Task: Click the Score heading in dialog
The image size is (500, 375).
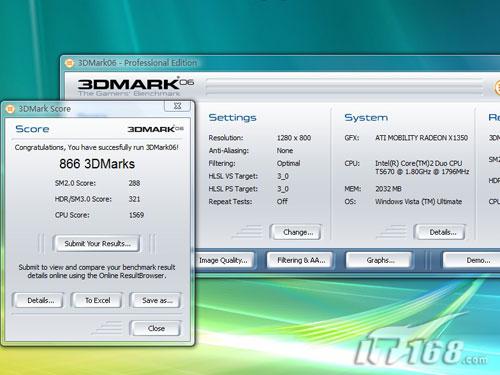Action: [x=32, y=129]
